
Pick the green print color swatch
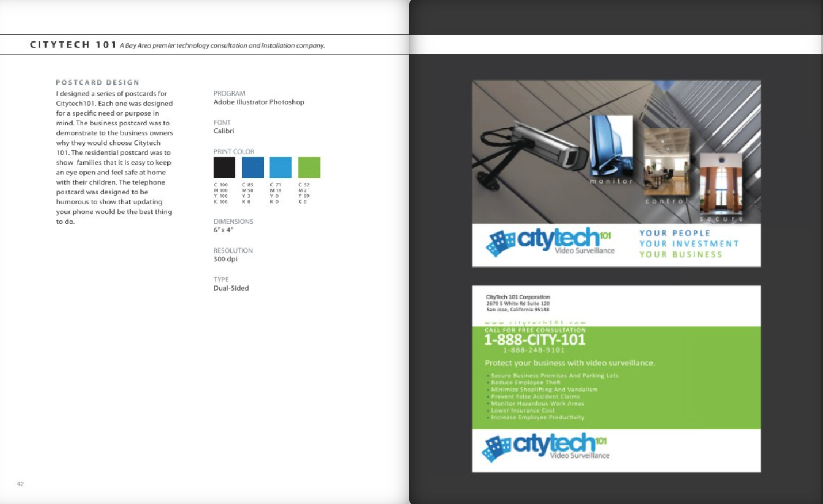click(309, 167)
